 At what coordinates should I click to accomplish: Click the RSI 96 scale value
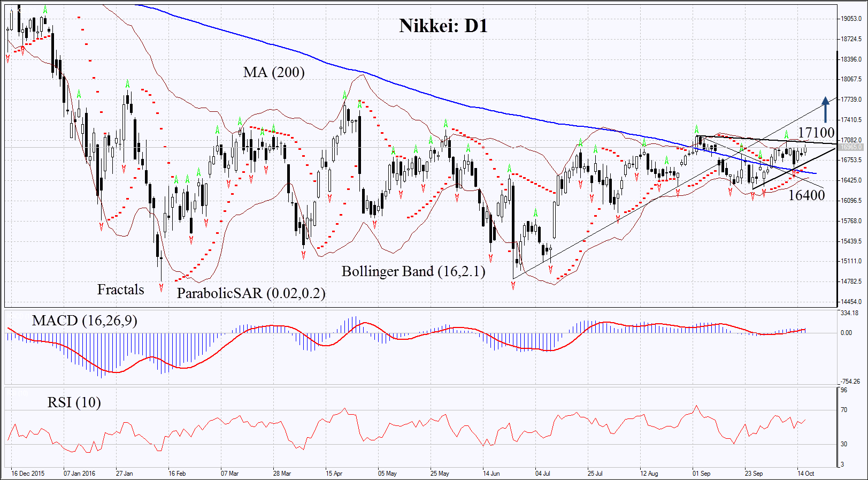pos(844,391)
